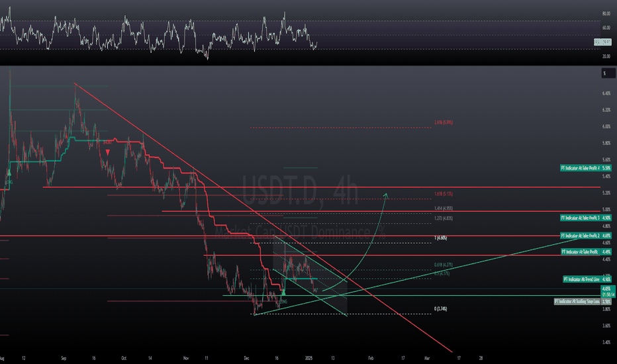The height and width of the screenshot is (364, 617).
Task: Click the Take Profit label at 4.48%
Action: click(x=585, y=251)
